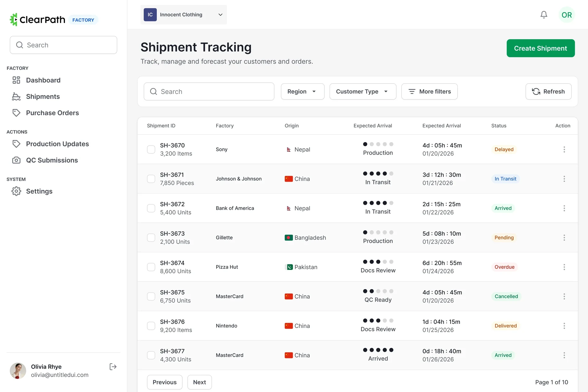Select checkbox for shipment SH-3677

(151, 355)
